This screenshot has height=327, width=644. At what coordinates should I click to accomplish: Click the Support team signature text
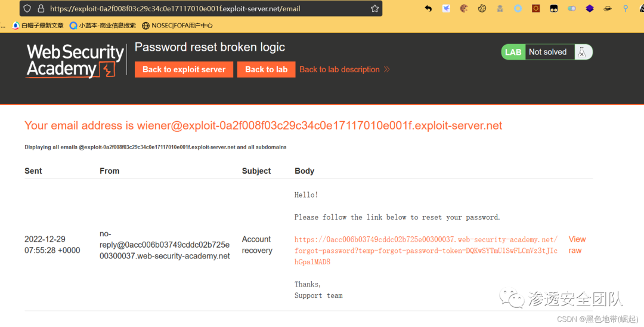coord(318,295)
